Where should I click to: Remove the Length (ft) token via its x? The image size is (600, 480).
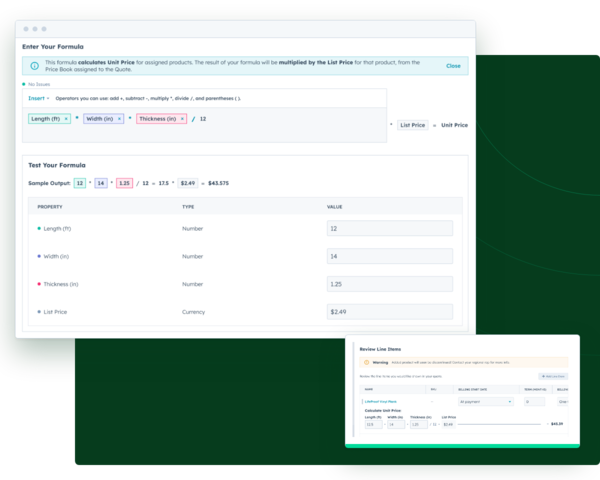66,119
